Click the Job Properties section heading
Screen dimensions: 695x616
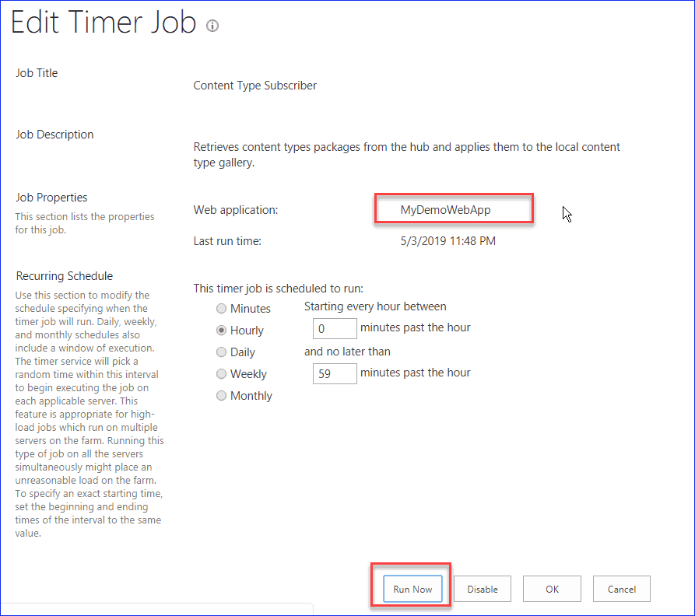[51, 198]
